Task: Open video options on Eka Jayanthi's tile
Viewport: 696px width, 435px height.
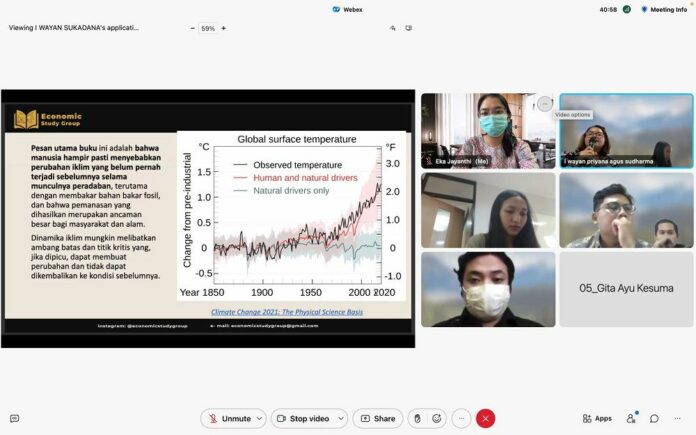Action: pyautogui.click(x=544, y=103)
